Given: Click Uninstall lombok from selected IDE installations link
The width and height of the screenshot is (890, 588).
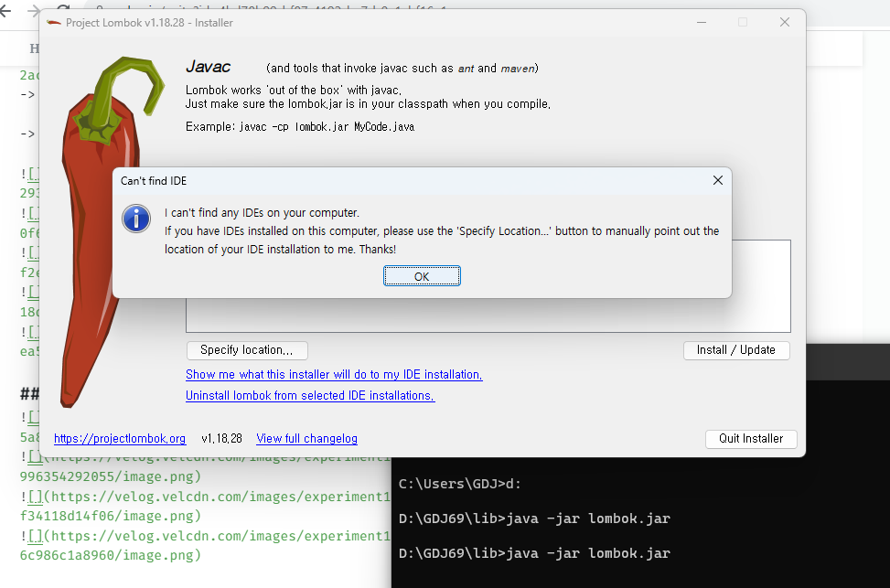Looking at the screenshot, I should click(x=310, y=396).
